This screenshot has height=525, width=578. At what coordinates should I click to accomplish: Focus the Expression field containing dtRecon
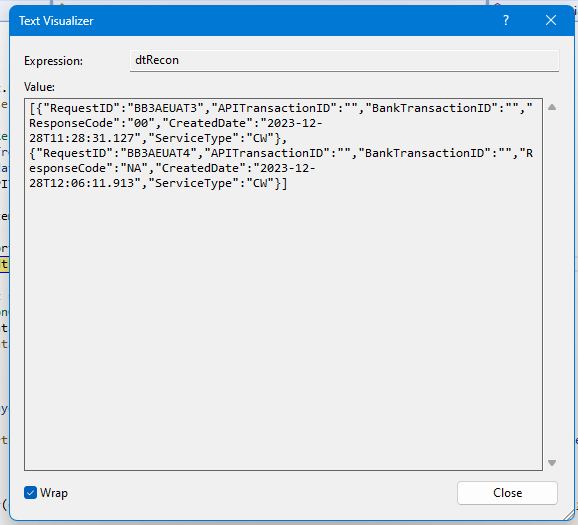coord(344,60)
